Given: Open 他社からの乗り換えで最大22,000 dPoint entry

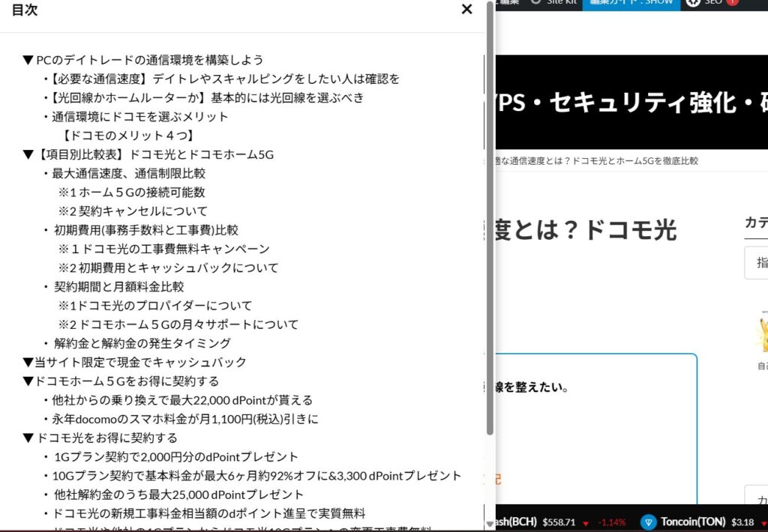Looking at the screenshot, I should coord(182,400).
